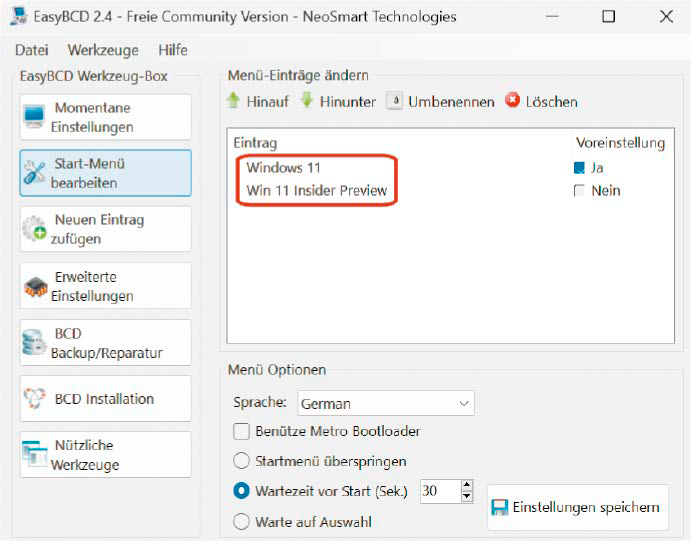This screenshot has height=541, width=691.
Task: Click the BCD Installation icon
Action: [34, 398]
